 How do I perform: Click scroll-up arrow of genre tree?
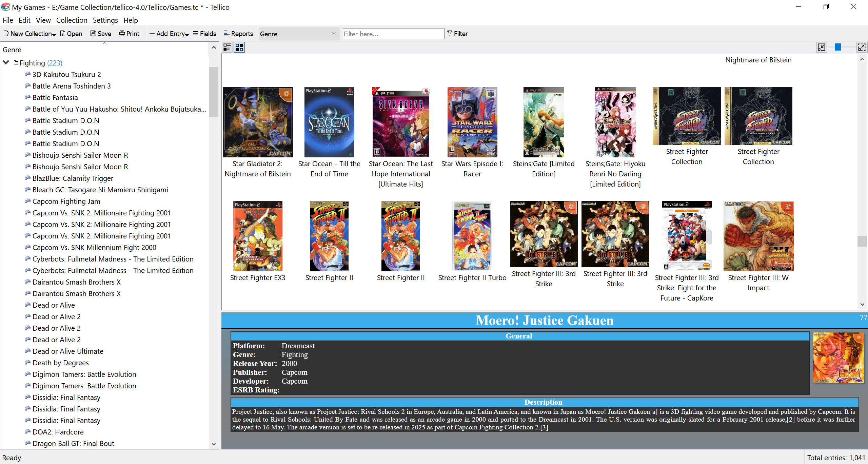pos(214,47)
